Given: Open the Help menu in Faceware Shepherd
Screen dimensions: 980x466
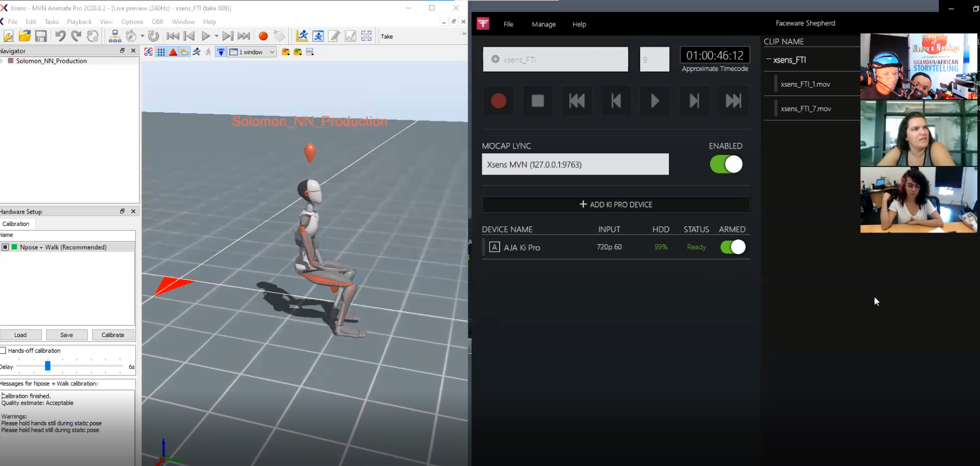Looking at the screenshot, I should (579, 24).
